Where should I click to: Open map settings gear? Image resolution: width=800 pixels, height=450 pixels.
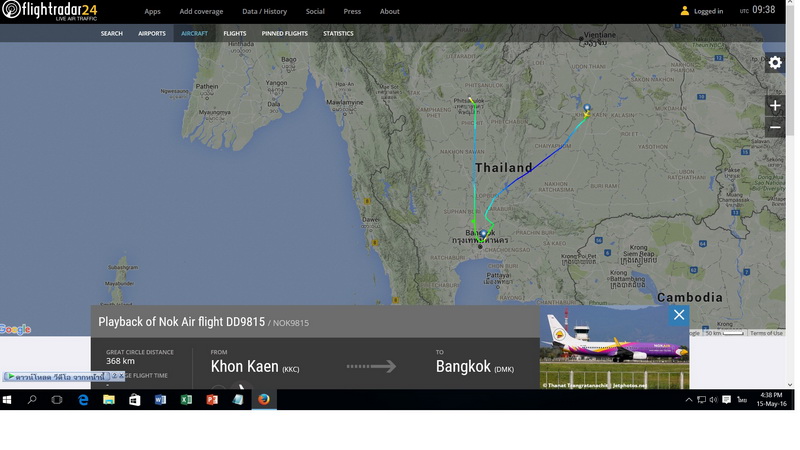coord(775,63)
